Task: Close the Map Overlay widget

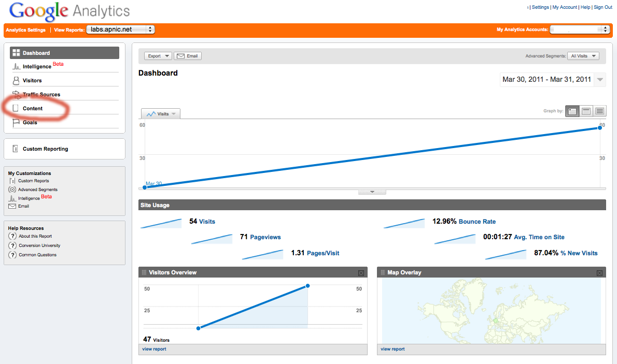Action: point(600,273)
